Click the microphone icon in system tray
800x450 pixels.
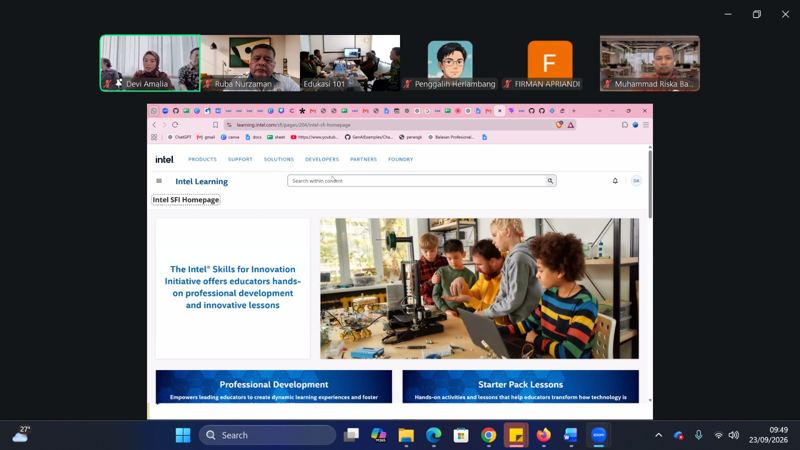[x=698, y=435]
